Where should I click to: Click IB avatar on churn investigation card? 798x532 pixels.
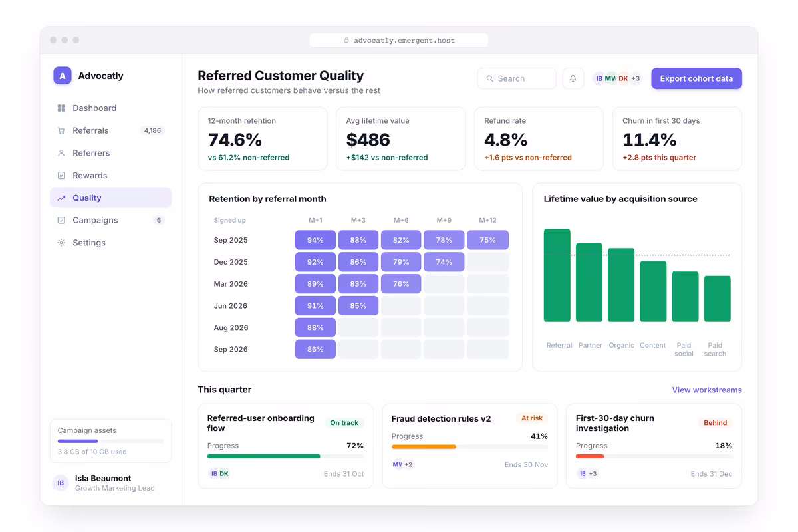coord(583,473)
